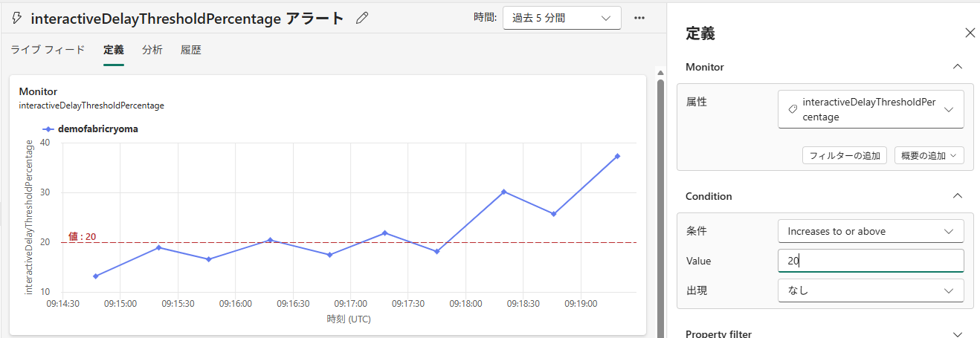Click the lightning bolt alert icon
The width and height of the screenshot is (980, 338).
[x=17, y=18]
